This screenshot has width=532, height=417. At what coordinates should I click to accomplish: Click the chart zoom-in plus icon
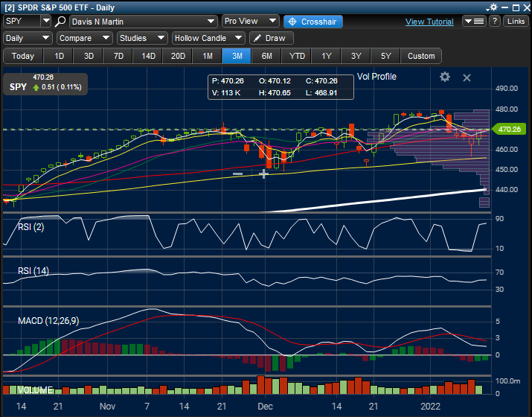tap(263, 174)
